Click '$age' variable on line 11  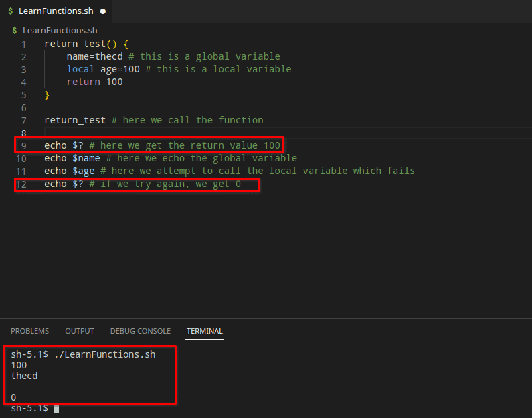pyautogui.click(x=84, y=171)
